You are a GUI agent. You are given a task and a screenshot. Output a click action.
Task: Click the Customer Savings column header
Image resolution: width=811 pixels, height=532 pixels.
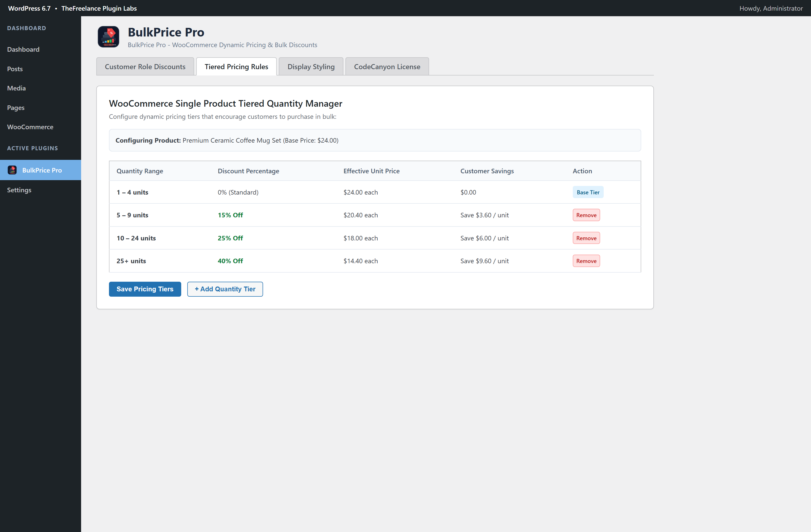487,171
